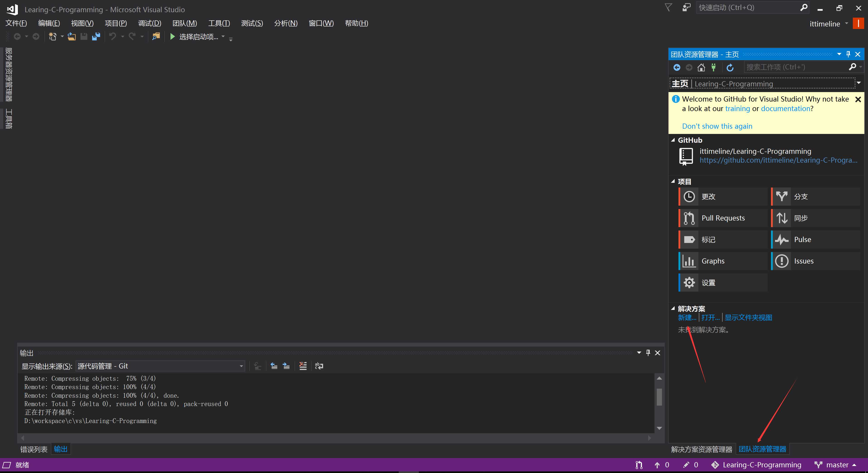Viewport: 868px width, 473px height.
Task: Open the 工具(T) menu
Action: tap(219, 23)
